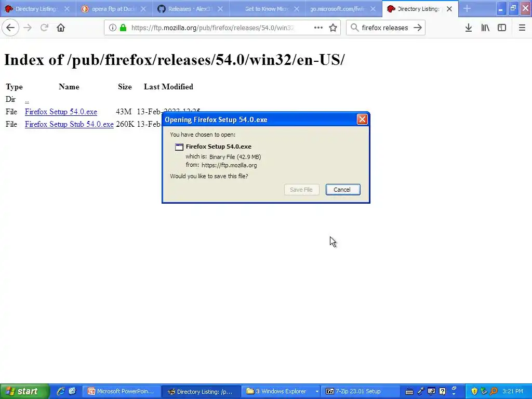Launch Internet Explorer quick launch icon
Image resolution: width=532 pixels, height=399 pixels.
click(61, 391)
